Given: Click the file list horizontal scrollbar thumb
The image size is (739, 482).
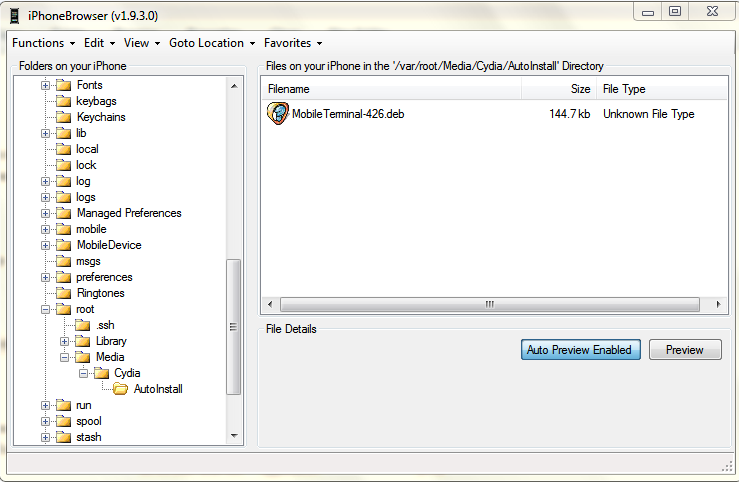Looking at the screenshot, I should (490, 304).
